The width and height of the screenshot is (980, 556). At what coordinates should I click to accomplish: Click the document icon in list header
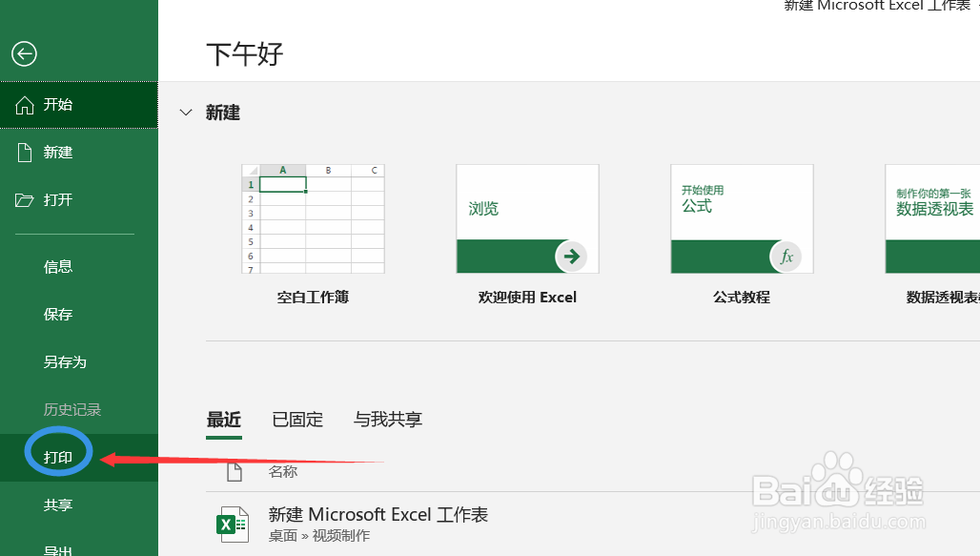pos(235,472)
